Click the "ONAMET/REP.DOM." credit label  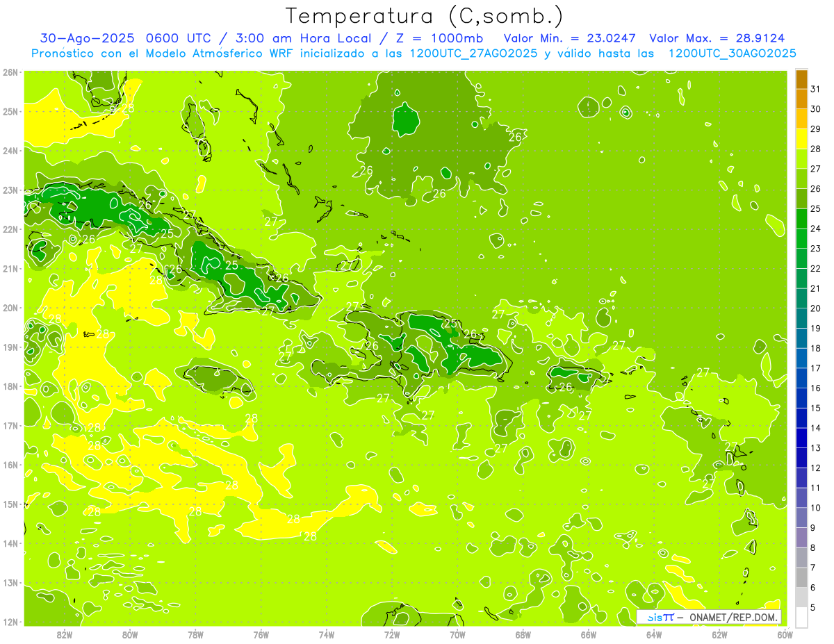tap(733, 618)
